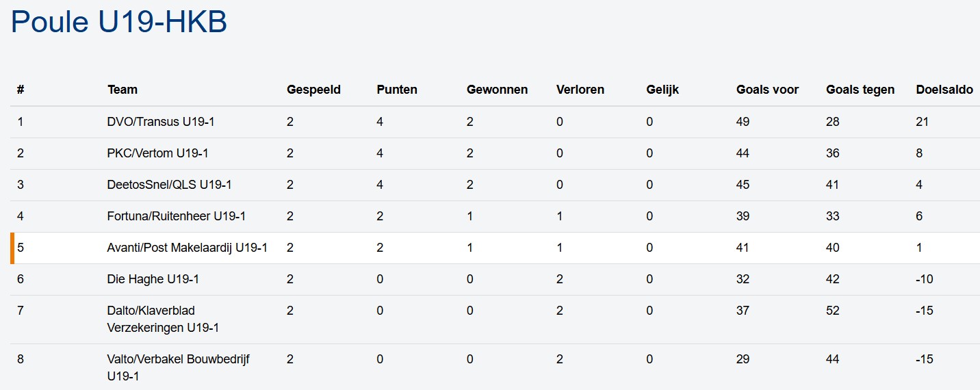The image size is (980, 390).
Task: Open DeetosSnel/QLS U19-1 team entry
Action: click(169, 185)
